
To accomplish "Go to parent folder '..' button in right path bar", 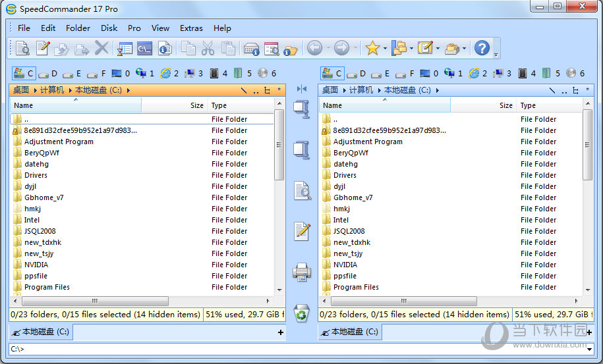I will (x=564, y=91).
